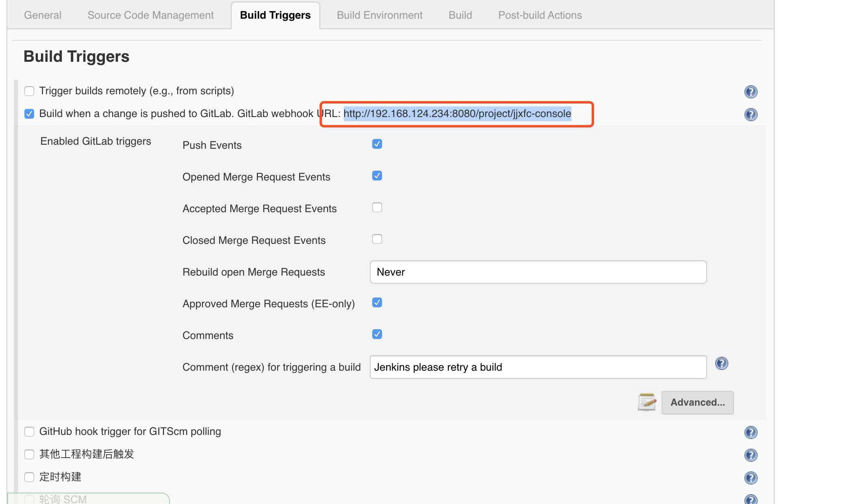
Task: Switch to Build Environment tab
Action: pos(380,15)
